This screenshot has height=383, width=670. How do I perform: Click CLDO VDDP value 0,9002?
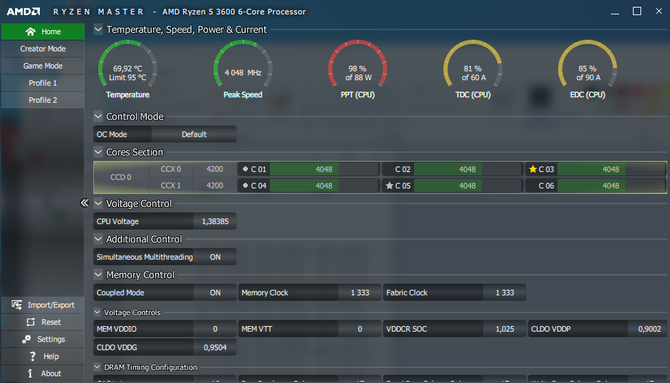click(648, 329)
